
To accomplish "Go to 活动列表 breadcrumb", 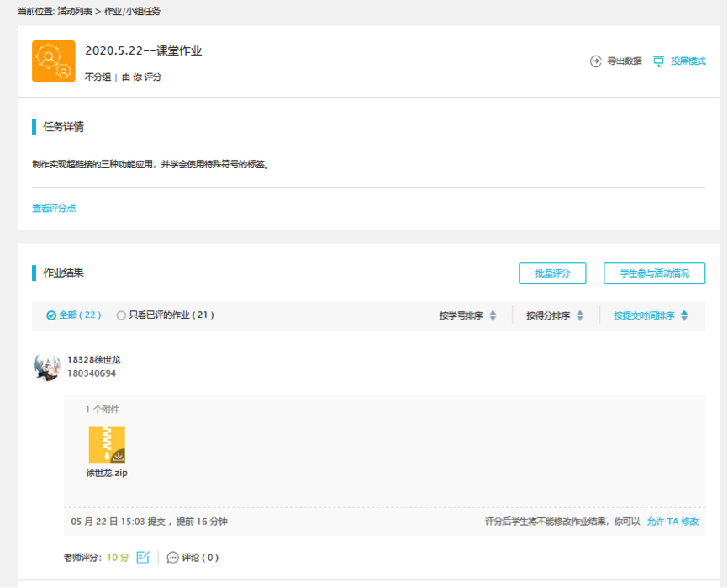I will coord(75,12).
